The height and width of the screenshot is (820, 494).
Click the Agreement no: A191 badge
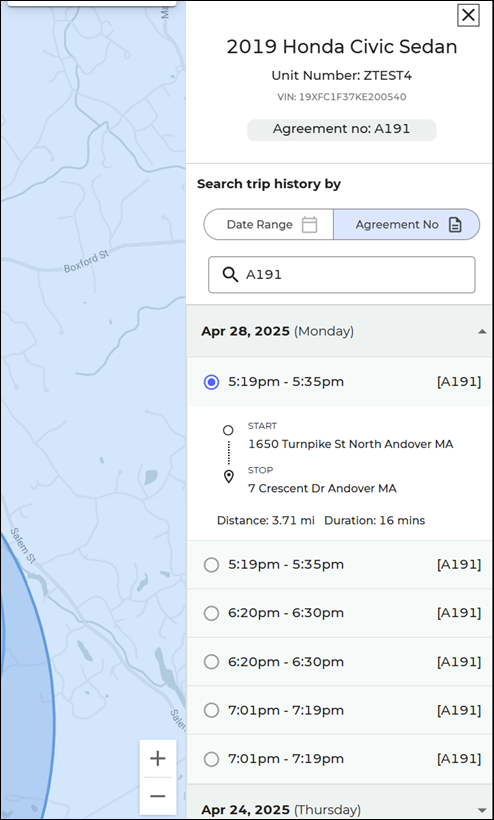(341, 130)
